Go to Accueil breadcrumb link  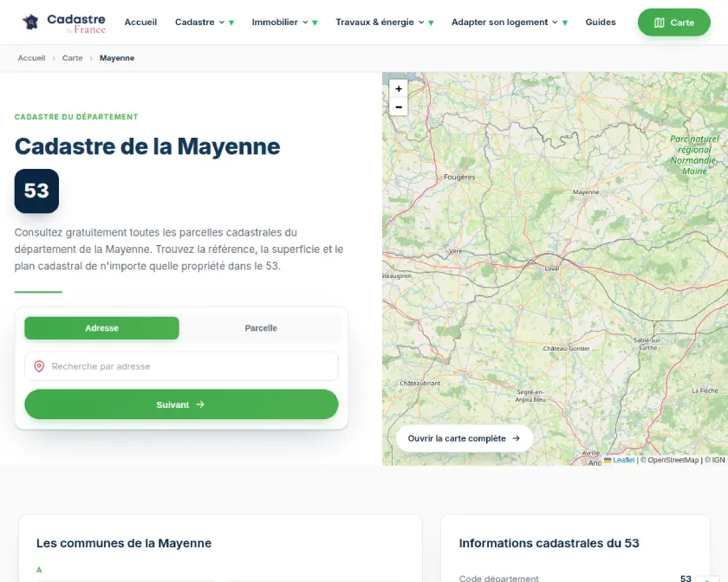click(x=31, y=58)
